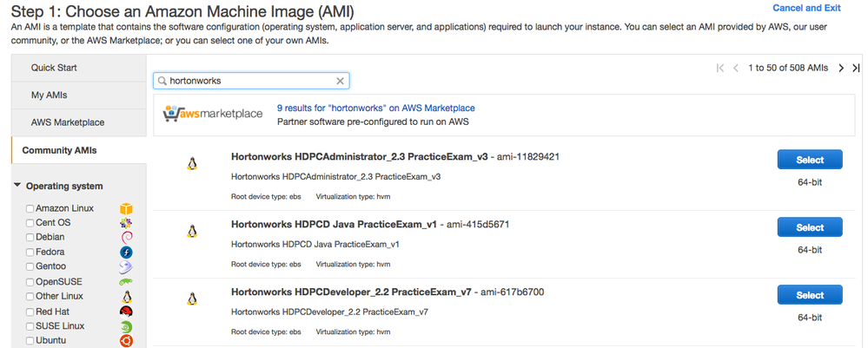Select the HDPCDeveloper_2.2 PracticeExam_v7 AMI
The image size is (868, 348).
click(x=809, y=295)
